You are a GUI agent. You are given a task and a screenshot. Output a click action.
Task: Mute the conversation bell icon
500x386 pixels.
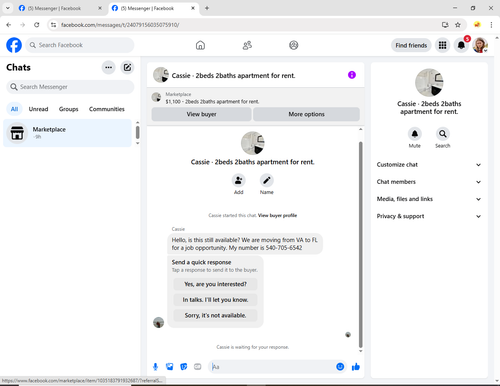(x=415, y=134)
